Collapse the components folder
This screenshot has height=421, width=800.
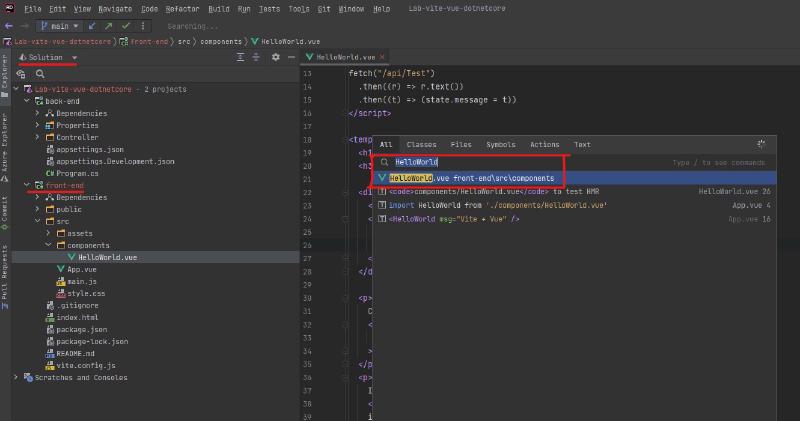tap(48, 245)
